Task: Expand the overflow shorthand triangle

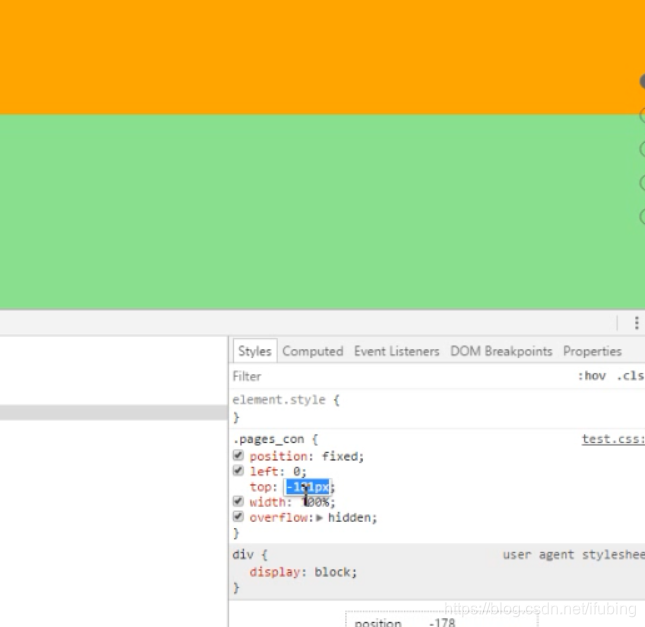Action: click(x=320, y=518)
